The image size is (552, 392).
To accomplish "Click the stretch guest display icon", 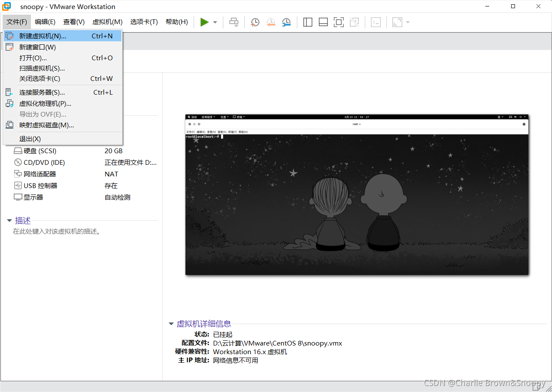I will tap(397, 22).
